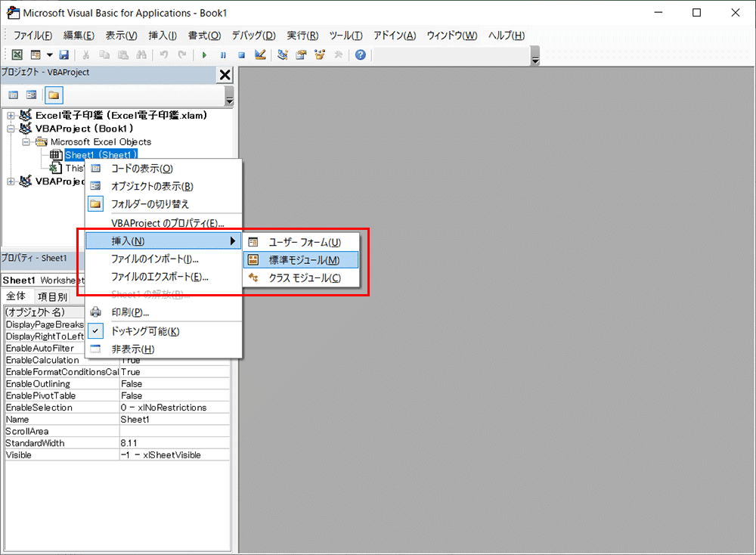Open the デバッグ(D) menu in menu bar
This screenshot has height=555, width=756.
pos(253,36)
